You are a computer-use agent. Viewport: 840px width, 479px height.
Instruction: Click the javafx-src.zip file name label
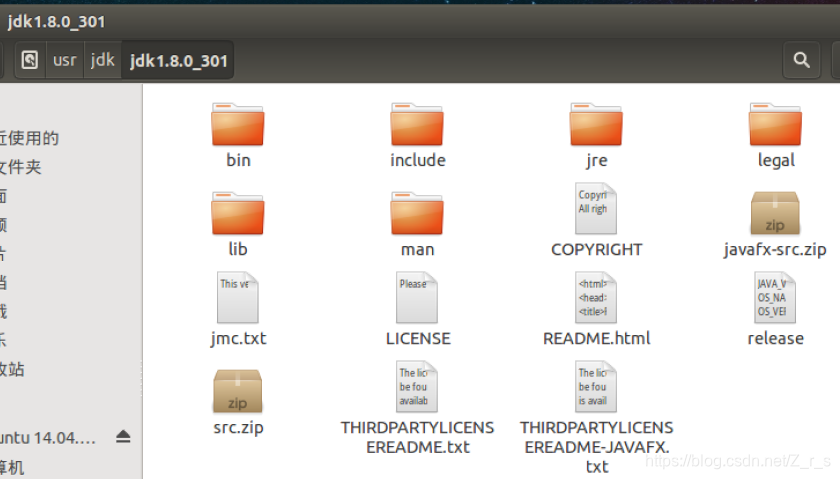pyautogui.click(x=775, y=250)
